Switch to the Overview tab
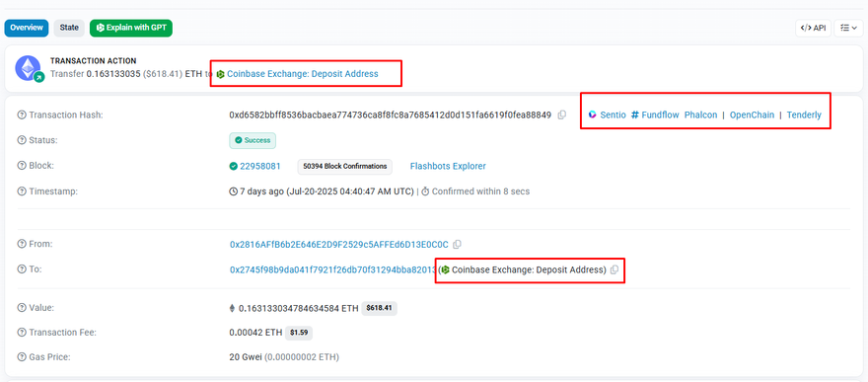868x382 pixels. pos(27,28)
